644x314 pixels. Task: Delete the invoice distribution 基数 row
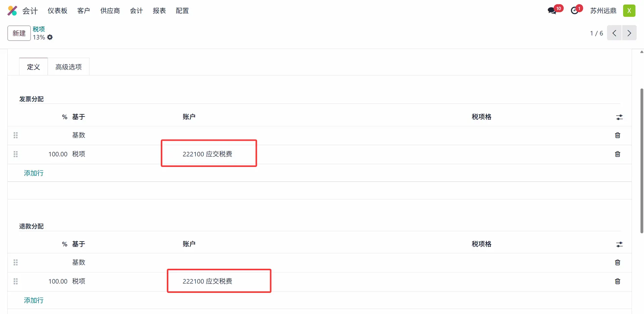tap(618, 135)
